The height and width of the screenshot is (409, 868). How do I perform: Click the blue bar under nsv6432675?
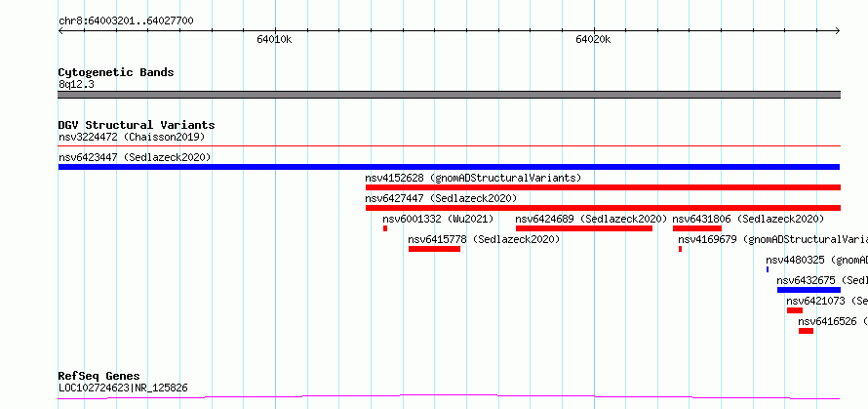[809, 290]
